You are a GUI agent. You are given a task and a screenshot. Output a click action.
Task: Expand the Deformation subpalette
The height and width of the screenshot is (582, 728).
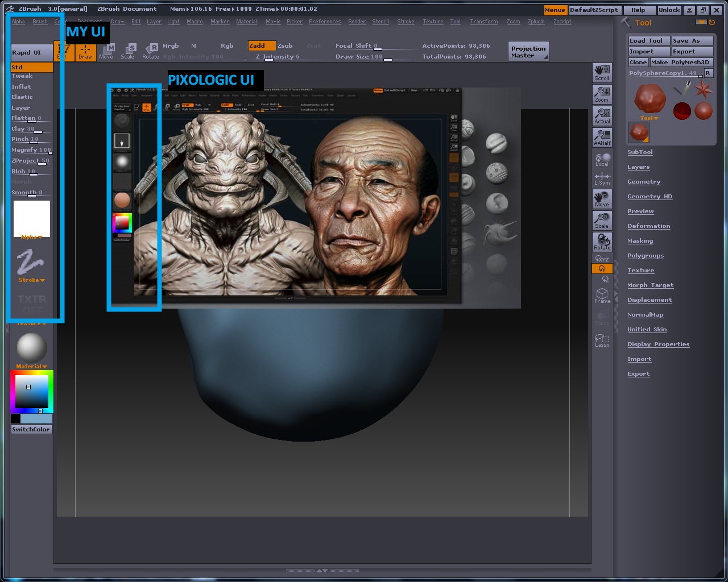pyautogui.click(x=648, y=226)
